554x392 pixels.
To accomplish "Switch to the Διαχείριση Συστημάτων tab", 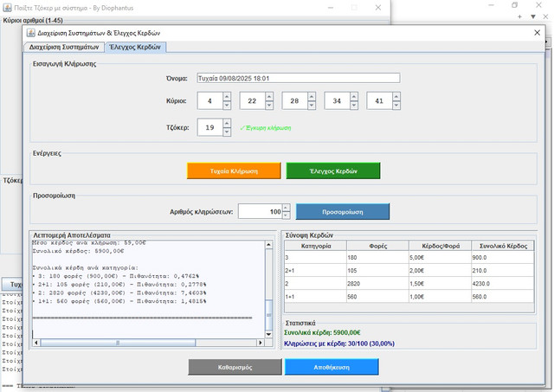I will 64,47.
